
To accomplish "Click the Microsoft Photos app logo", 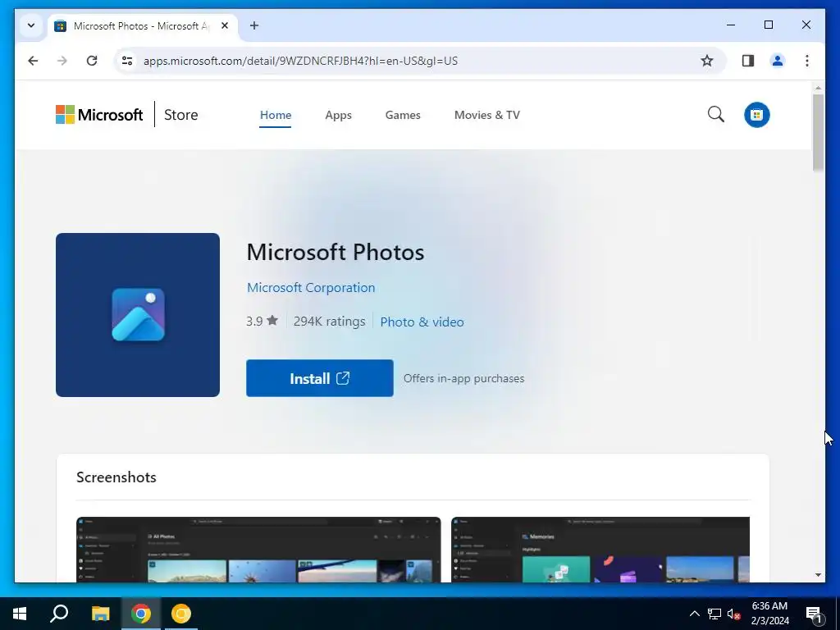I will [138, 315].
